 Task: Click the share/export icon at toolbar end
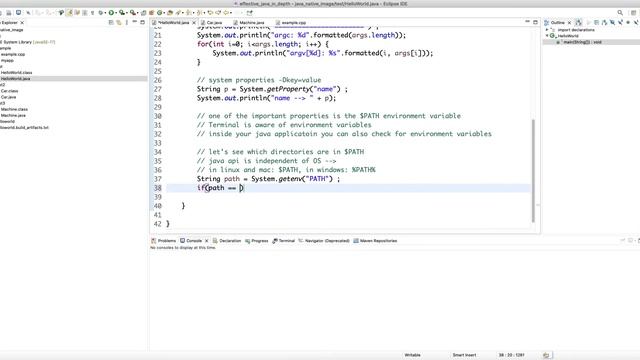coord(249,13)
